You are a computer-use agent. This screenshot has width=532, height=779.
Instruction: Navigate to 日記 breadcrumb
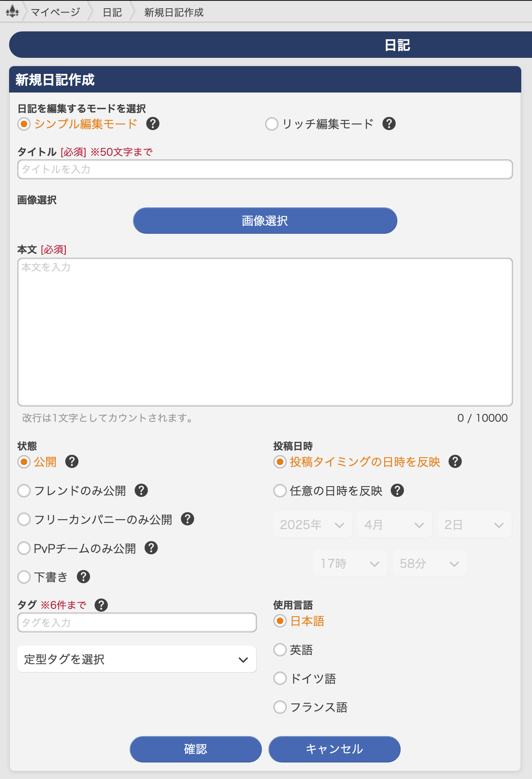pos(112,12)
